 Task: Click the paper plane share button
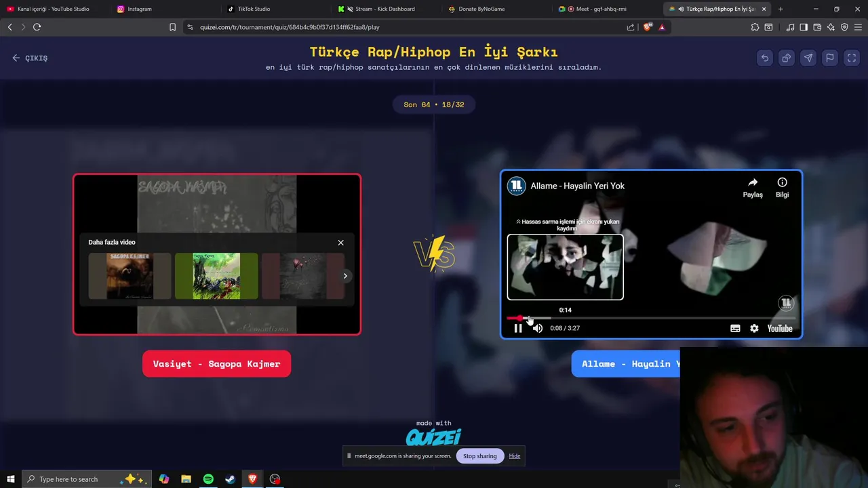(x=808, y=58)
